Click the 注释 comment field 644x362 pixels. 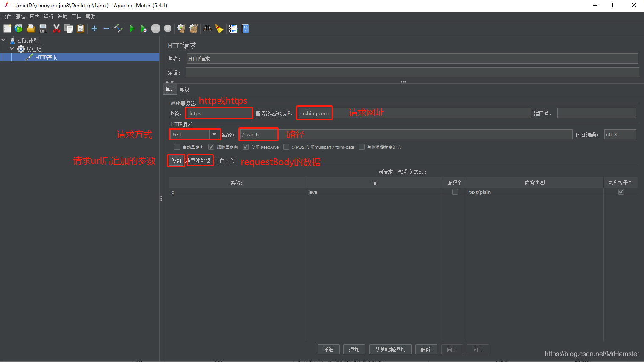tap(412, 72)
